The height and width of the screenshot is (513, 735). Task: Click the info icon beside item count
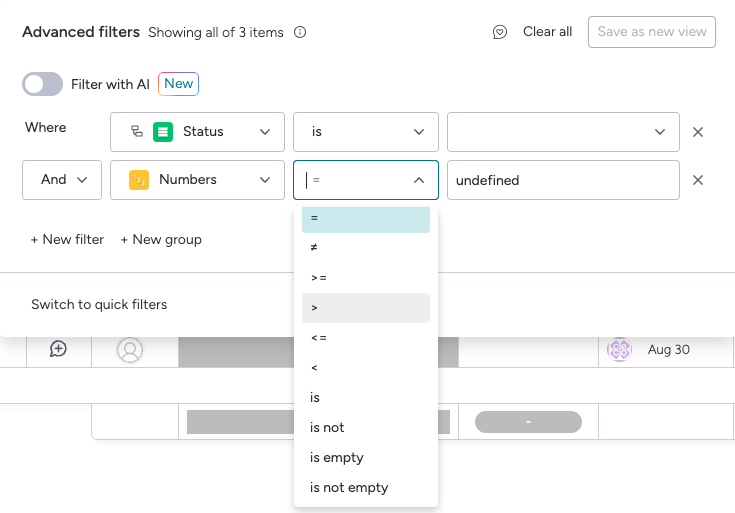click(300, 32)
